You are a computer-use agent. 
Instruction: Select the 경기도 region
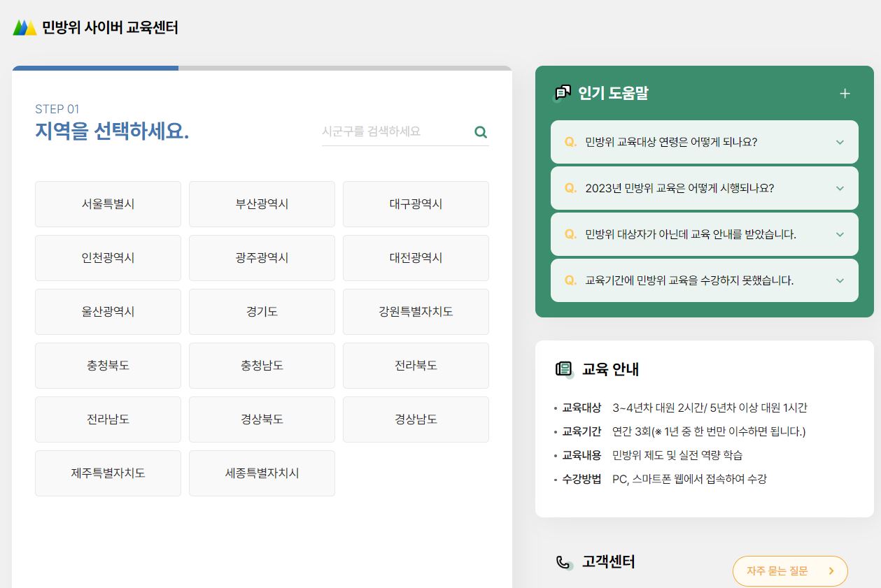pyautogui.click(x=262, y=311)
